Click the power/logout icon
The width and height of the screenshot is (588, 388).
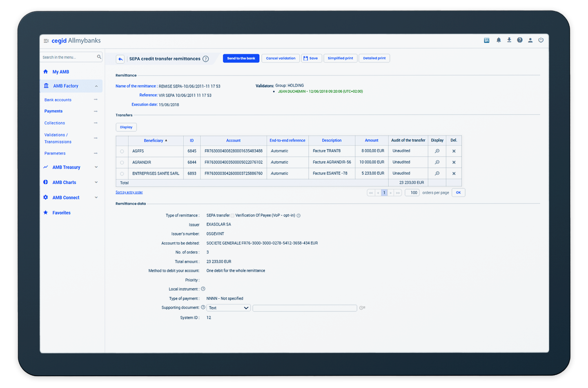coord(541,40)
